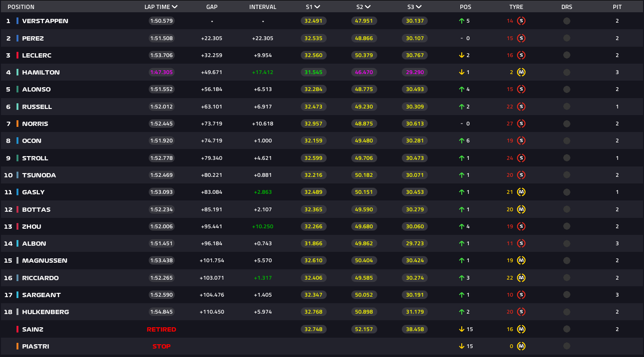Click Norris's soft tyre icon
644x357 pixels.
click(521, 124)
